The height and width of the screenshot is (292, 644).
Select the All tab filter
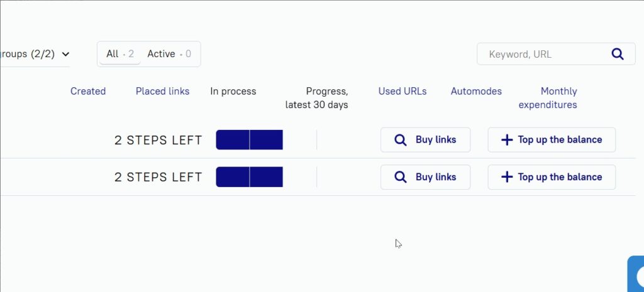tap(119, 54)
